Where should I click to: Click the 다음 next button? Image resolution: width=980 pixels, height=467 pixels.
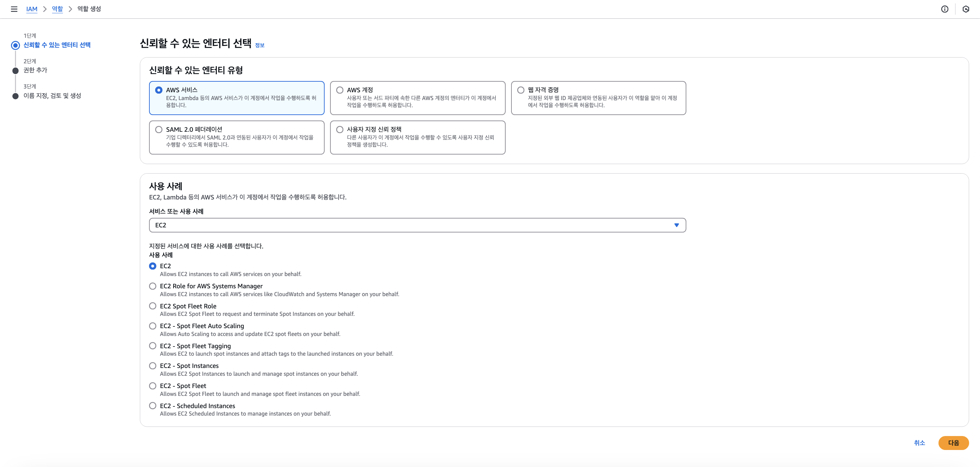(x=953, y=442)
